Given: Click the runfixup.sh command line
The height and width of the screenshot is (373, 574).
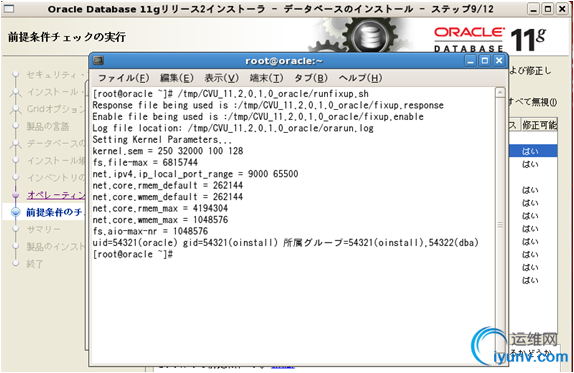Looking at the screenshot, I should coord(231,94).
